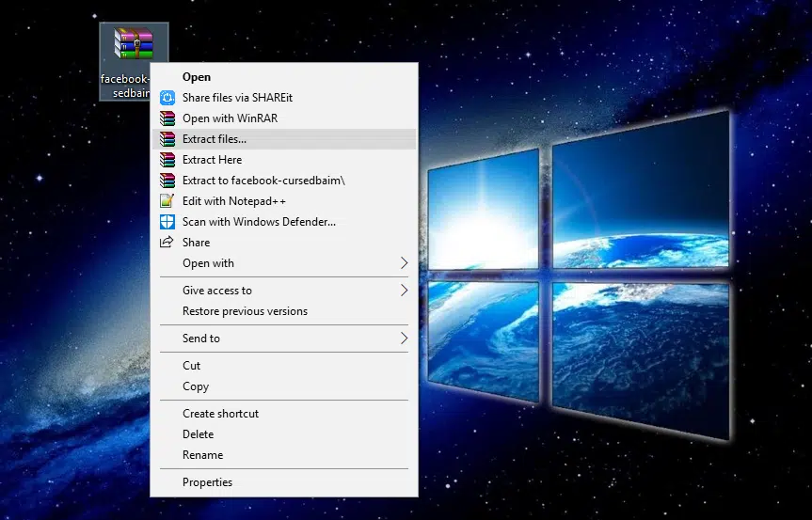Screen dimensions: 812x520
Task: Expand the Give access to submenu arrow
Action: click(x=405, y=291)
